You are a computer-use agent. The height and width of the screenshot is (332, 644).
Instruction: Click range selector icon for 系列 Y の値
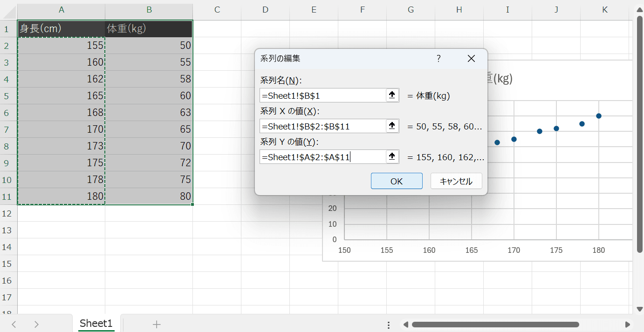point(392,157)
